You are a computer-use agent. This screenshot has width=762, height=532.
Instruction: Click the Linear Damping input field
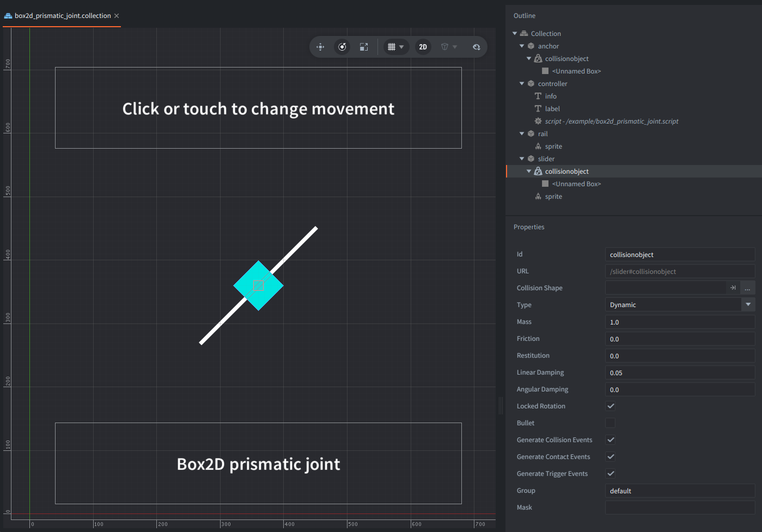click(680, 373)
